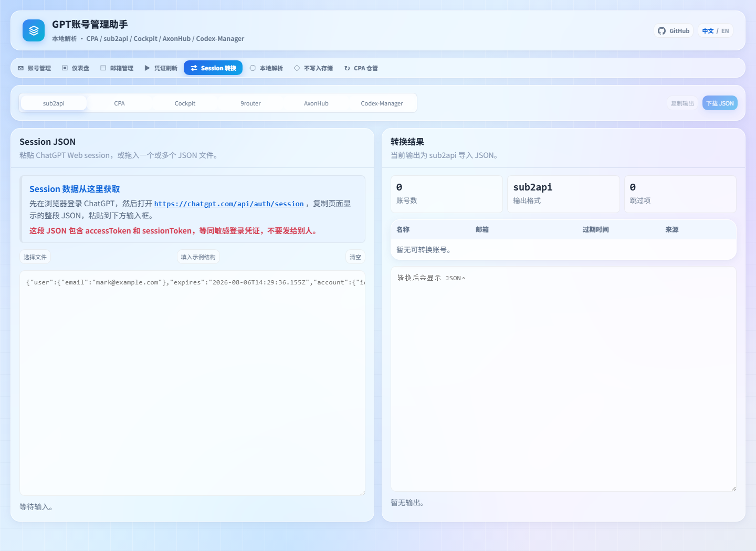Click the 复制输出 button
Image resolution: width=756 pixels, height=551 pixels.
tap(682, 103)
